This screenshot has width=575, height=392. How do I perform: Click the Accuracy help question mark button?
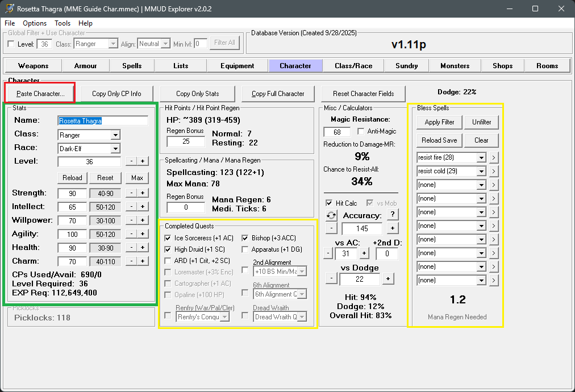pyautogui.click(x=392, y=214)
